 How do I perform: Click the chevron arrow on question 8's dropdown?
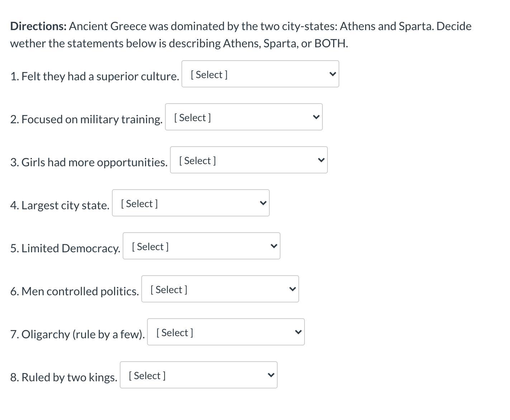coord(271,375)
